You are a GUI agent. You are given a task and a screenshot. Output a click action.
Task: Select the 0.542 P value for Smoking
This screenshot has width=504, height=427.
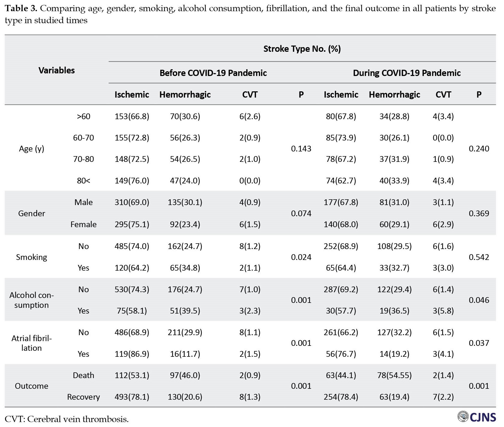[479, 257]
